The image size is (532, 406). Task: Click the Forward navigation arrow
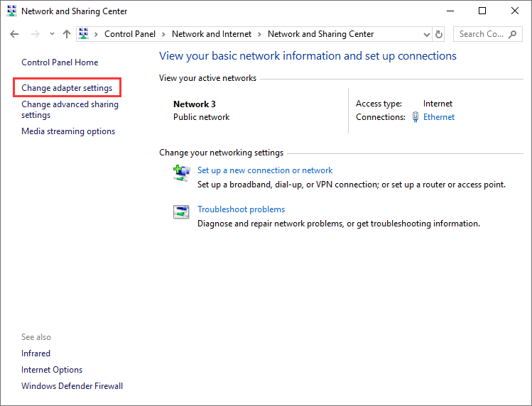(36, 34)
